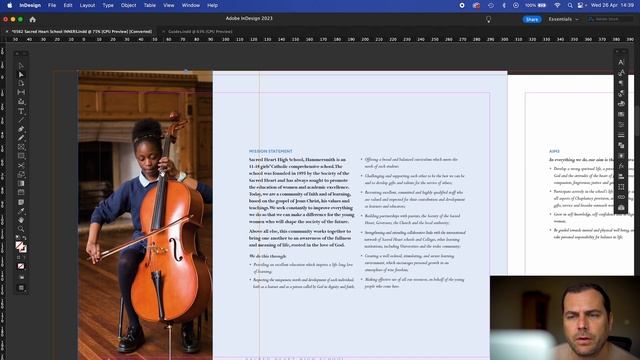The width and height of the screenshot is (640, 360).
Task: Choose the Page tool
Action: [x=21, y=84]
